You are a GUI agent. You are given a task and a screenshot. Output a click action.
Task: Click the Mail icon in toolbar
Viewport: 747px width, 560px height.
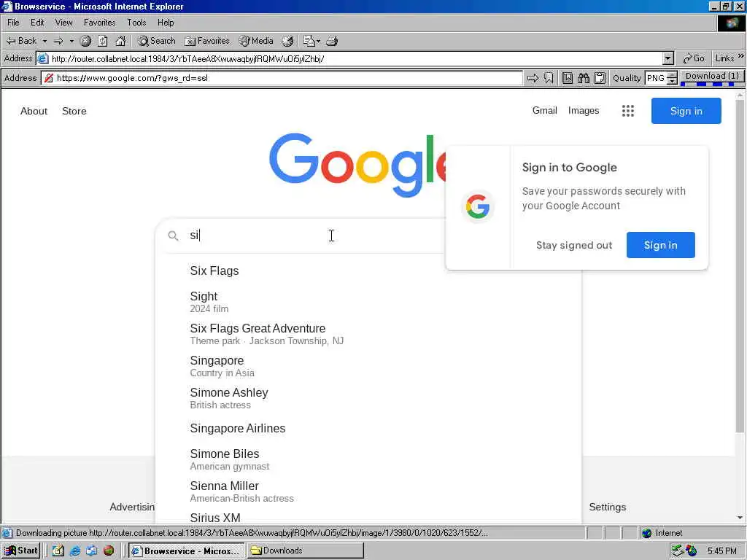pos(309,41)
